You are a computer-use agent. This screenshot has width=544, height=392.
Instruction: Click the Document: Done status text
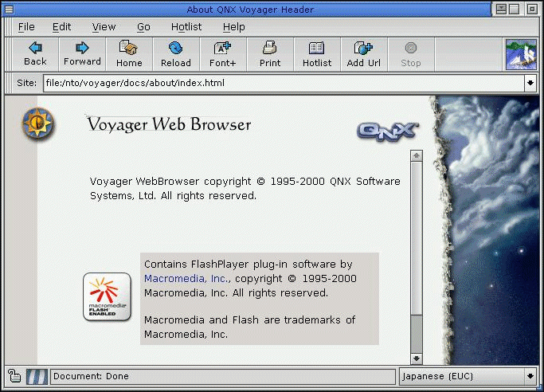tap(91, 376)
